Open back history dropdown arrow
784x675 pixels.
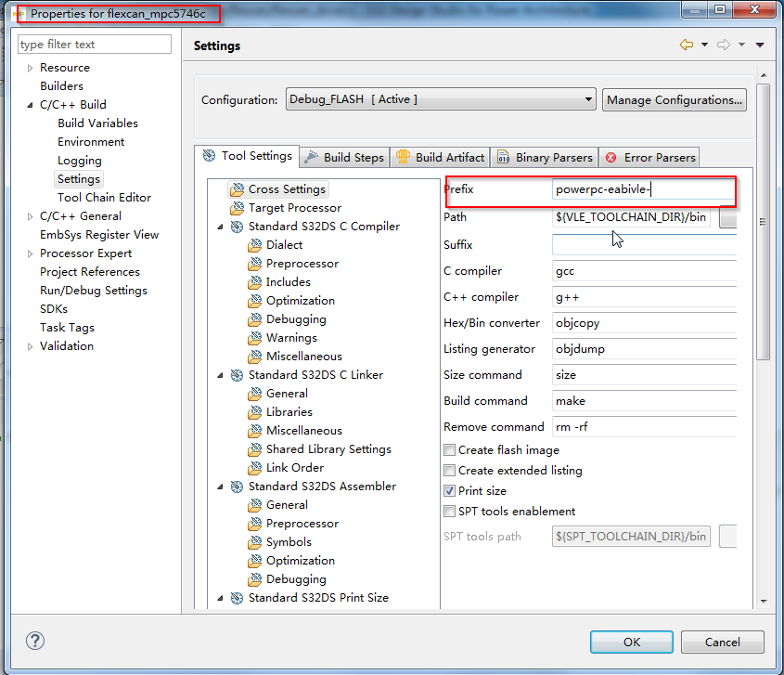pos(704,45)
